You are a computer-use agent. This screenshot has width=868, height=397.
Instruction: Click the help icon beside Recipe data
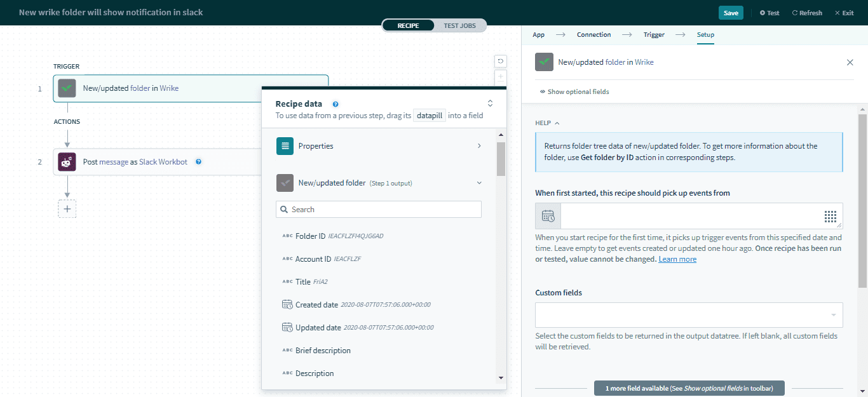(336, 104)
